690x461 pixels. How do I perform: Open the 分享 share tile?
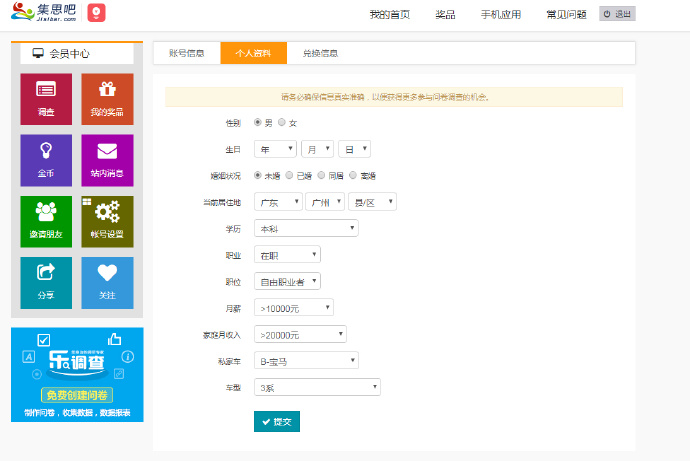point(46,282)
